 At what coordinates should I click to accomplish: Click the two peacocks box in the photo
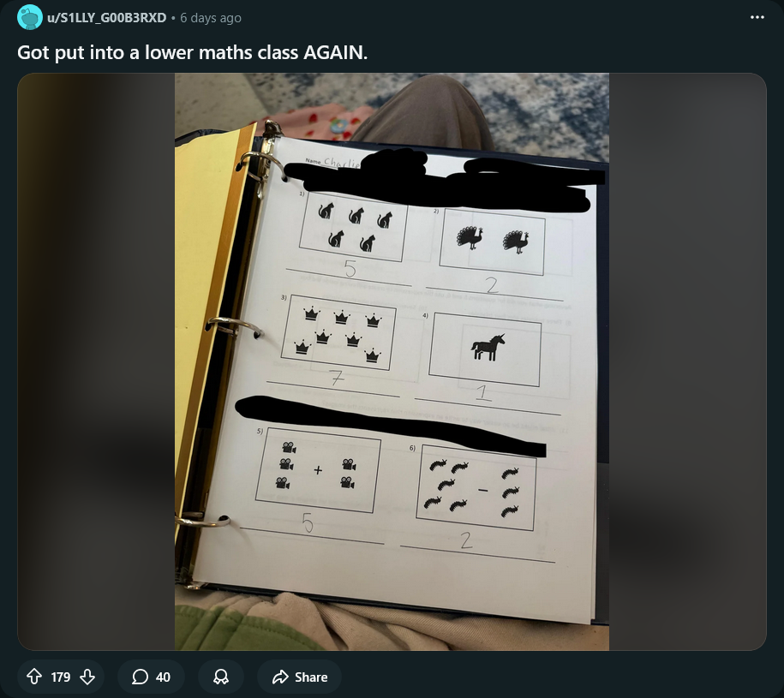point(493,243)
